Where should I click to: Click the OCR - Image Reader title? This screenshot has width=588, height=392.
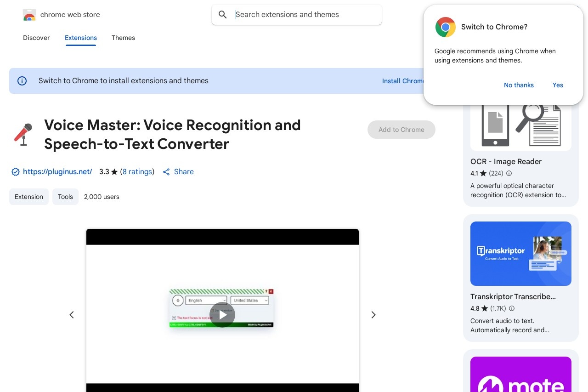[x=506, y=162]
